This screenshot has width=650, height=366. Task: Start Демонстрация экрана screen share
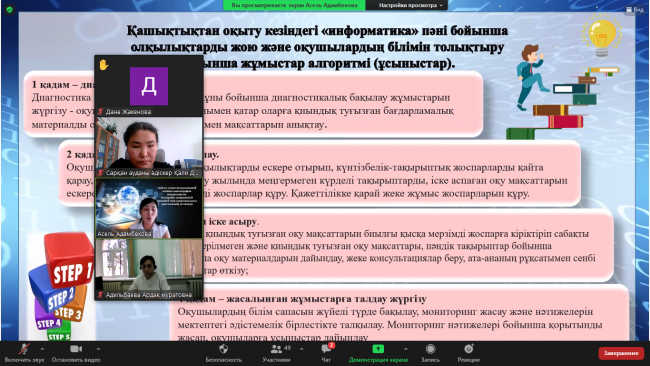pyautogui.click(x=378, y=353)
